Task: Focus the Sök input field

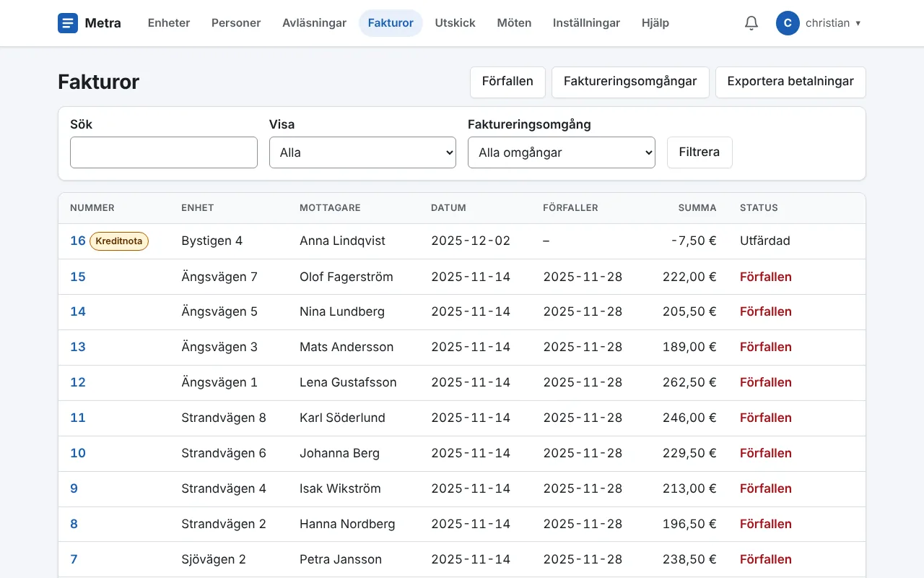Action: click(164, 152)
